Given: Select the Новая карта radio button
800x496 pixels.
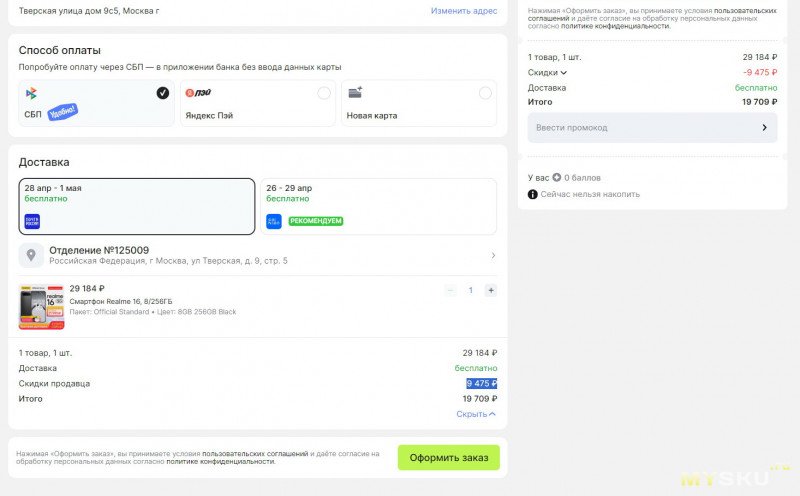Looking at the screenshot, I should [485, 93].
